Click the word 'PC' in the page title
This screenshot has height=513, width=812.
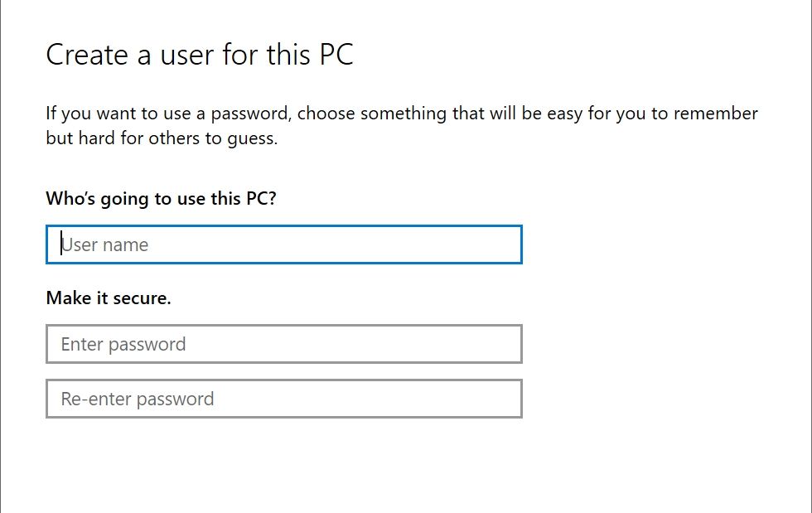336,55
